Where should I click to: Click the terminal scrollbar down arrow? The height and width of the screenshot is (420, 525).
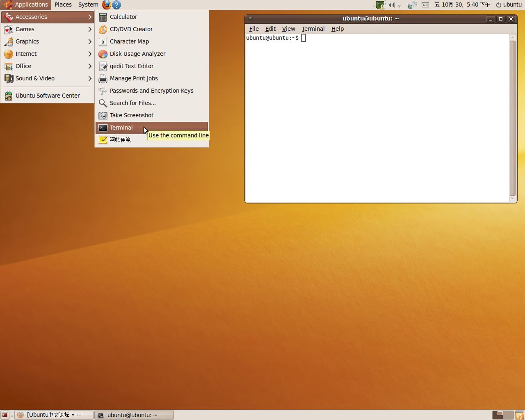click(x=512, y=199)
